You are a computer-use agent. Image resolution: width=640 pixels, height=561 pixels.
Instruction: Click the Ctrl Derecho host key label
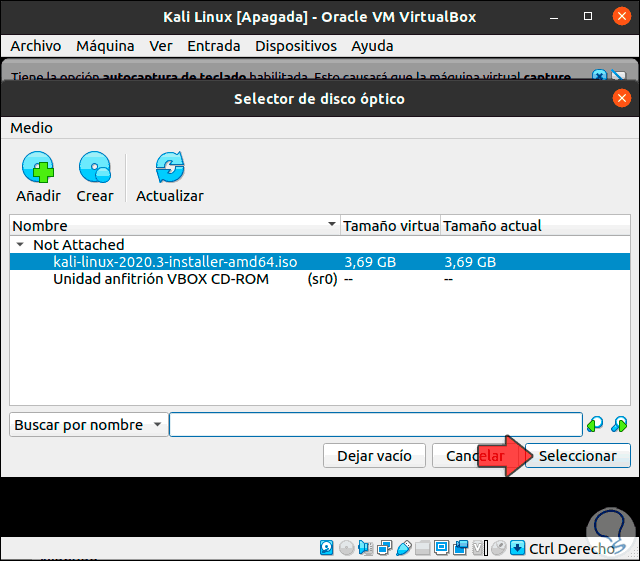(x=572, y=549)
